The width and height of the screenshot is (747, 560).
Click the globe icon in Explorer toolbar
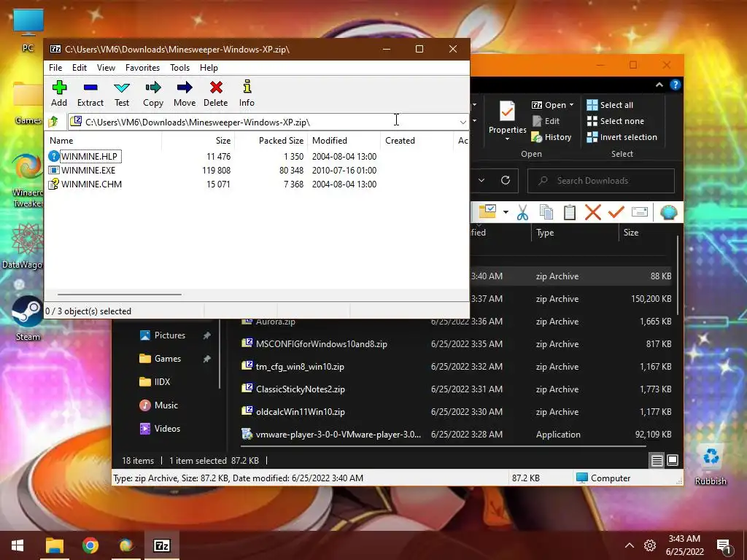click(x=668, y=212)
